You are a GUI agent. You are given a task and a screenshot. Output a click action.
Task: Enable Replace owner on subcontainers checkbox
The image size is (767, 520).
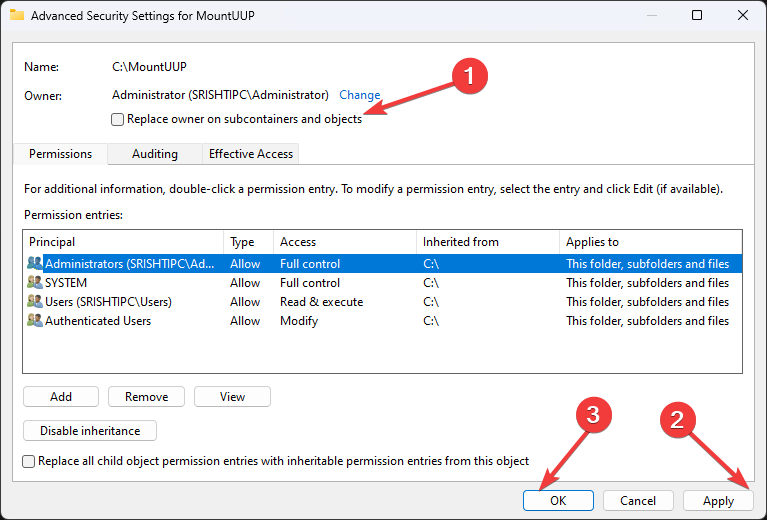pyautogui.click(x=118, y=119)
